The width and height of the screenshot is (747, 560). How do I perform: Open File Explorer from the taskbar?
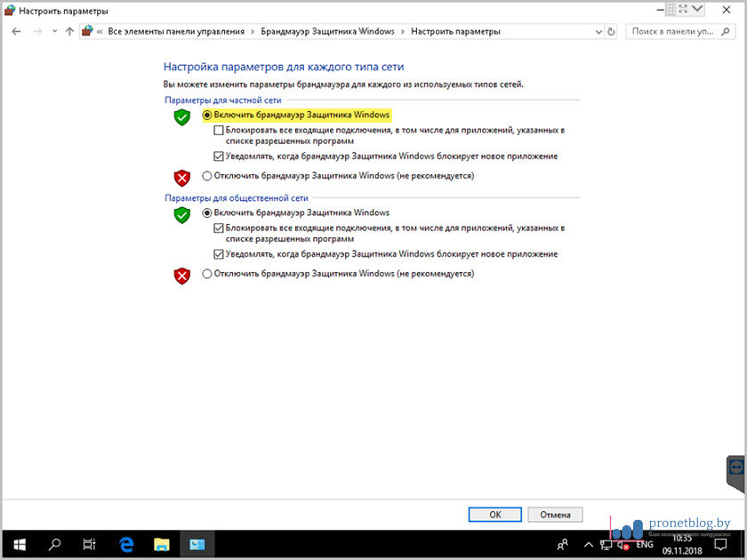click(161, 543)
